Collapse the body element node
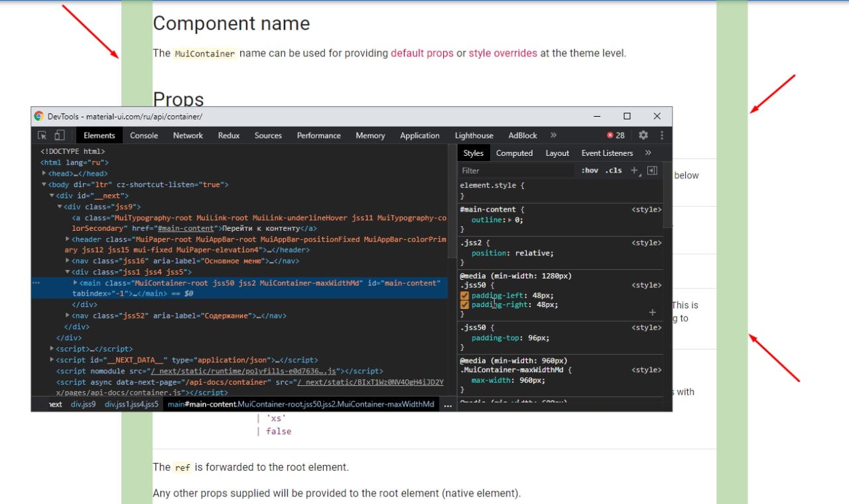 [x=44, y=185]
